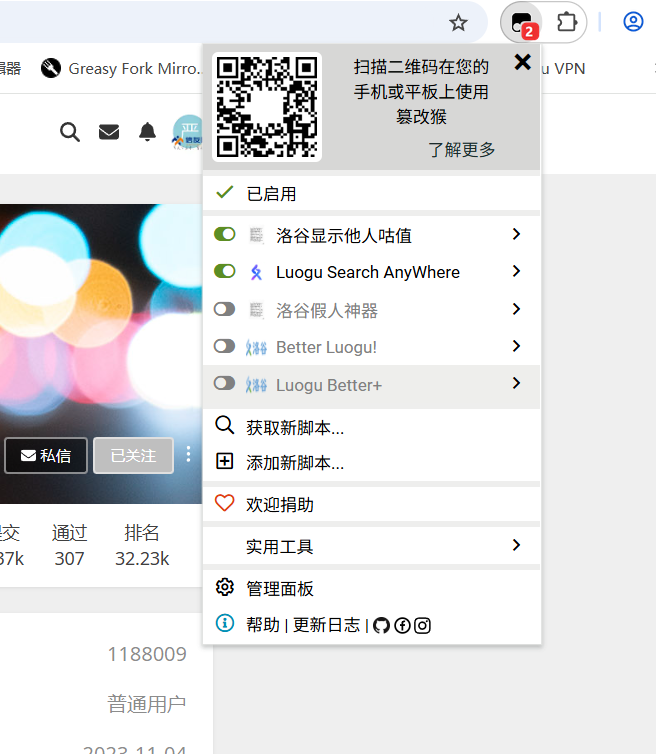This screenshot has width=656, height=754.
Task: Click the Tampermonkey QR code image
Action: (x=267, y=107)
